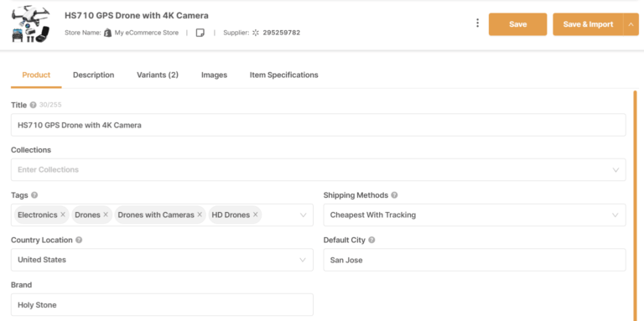644x321 pixels.
Task: Click the Walmart supplier icon
Action: pyautogui.click(x=256, y=33)
